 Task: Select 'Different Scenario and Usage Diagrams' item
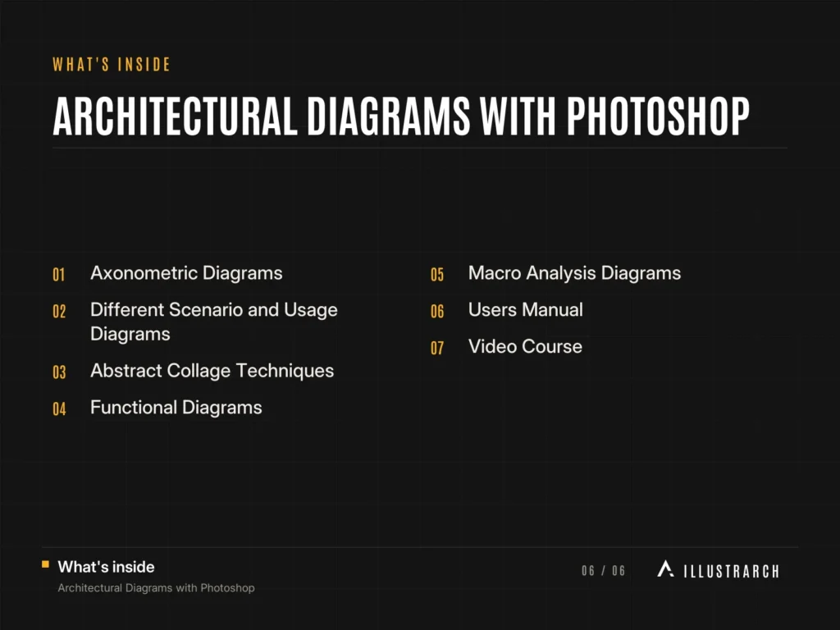pyautogui.click(x=214, y=322)
